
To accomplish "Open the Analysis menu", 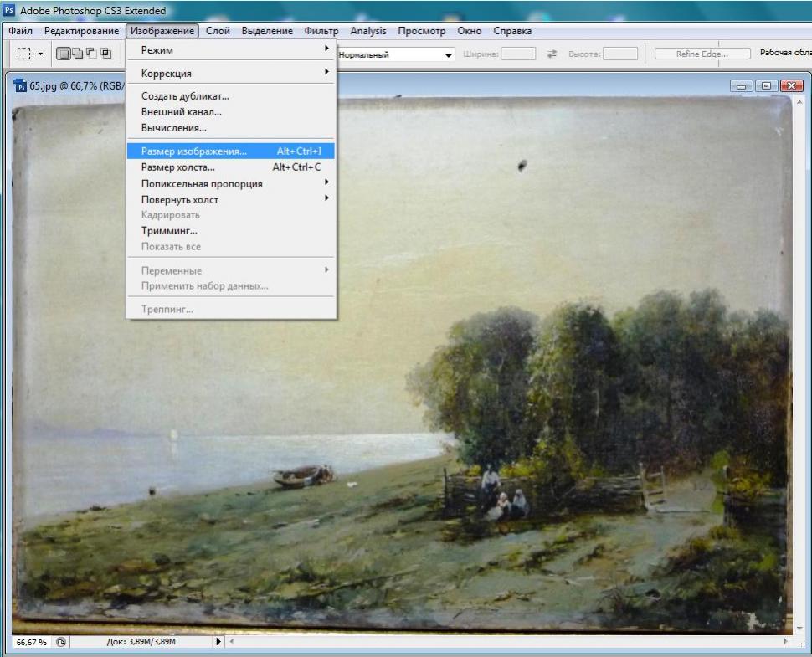I will pyautogui.click(x=368, y=31).
